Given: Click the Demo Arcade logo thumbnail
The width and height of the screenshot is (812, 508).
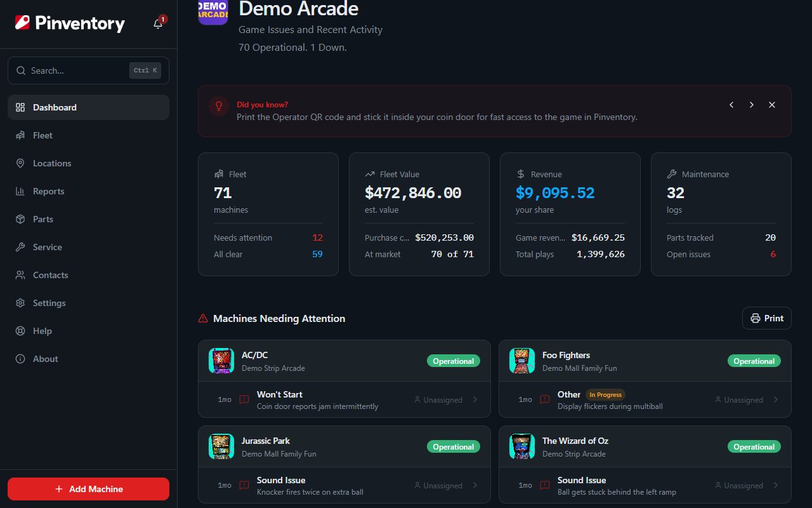Looking at the screenshot, I should tap(213, 11).
